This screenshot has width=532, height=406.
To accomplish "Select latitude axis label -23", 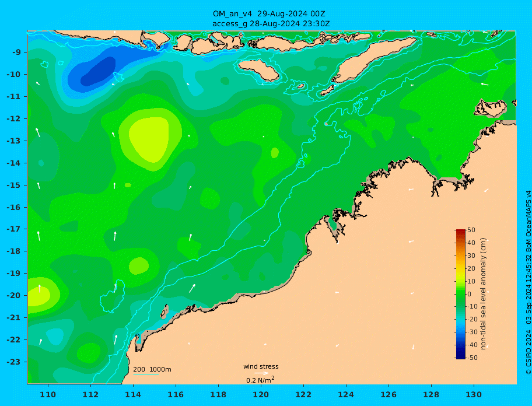I will 13,362.
